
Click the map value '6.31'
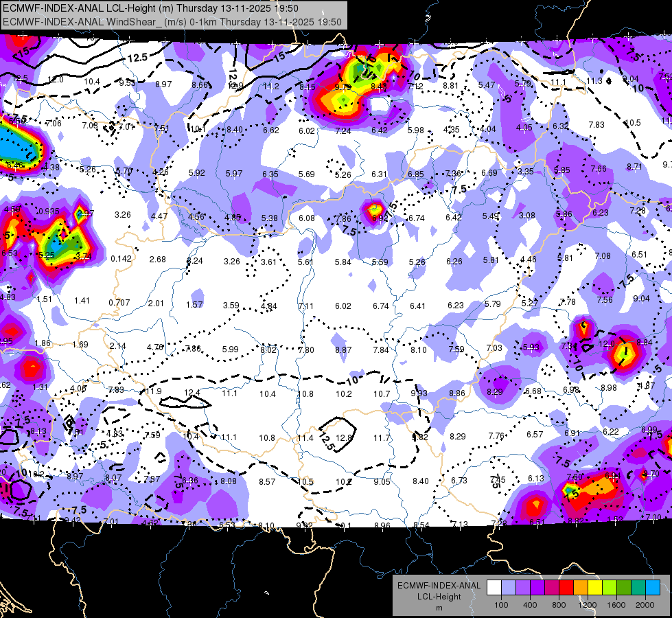[380, 174]
